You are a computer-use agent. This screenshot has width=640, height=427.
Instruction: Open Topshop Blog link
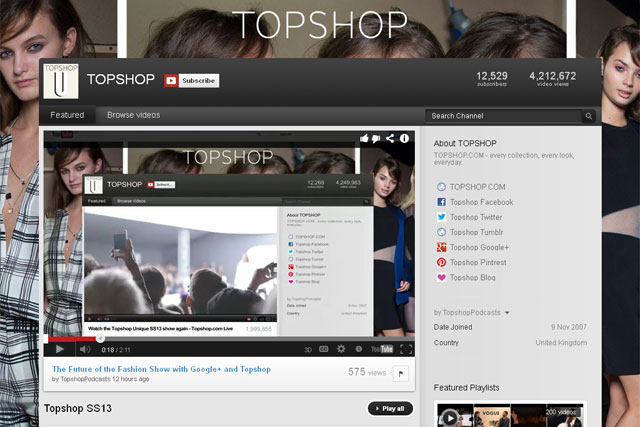click(473, 278)
